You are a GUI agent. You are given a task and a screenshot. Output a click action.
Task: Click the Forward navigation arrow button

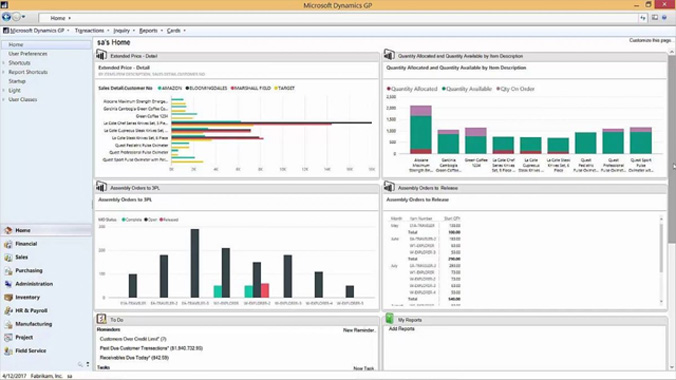pyautogui.click(x=16, y=17)
